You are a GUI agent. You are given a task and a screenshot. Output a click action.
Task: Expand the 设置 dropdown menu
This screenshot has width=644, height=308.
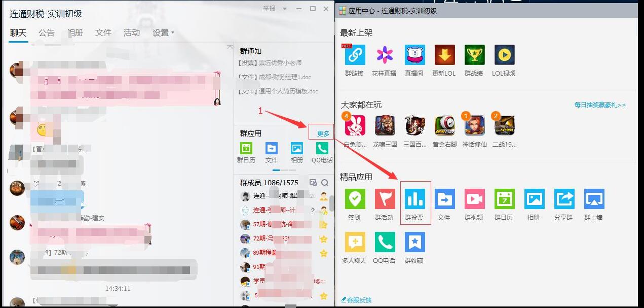pyautogui.click(x=163, y=32)
